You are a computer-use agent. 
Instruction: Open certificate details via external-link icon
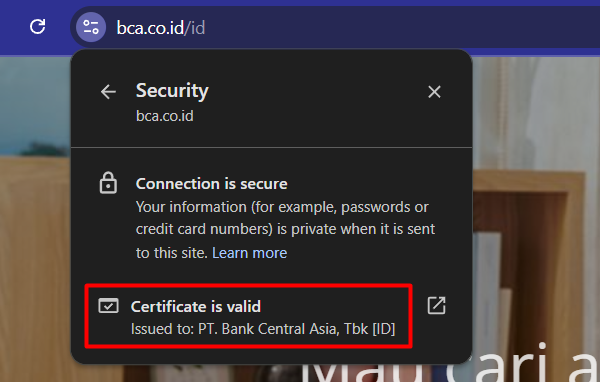point(436,305)
